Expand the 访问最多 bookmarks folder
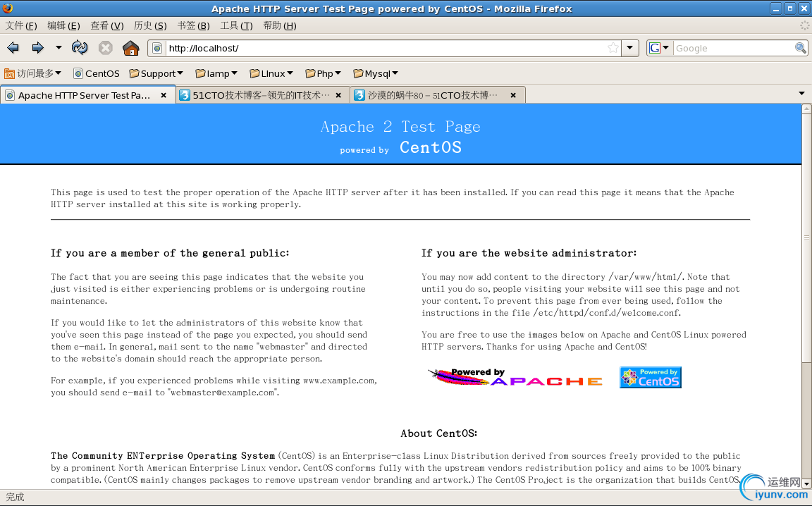The width and height of the screenshot is (812, 506). 32,73
